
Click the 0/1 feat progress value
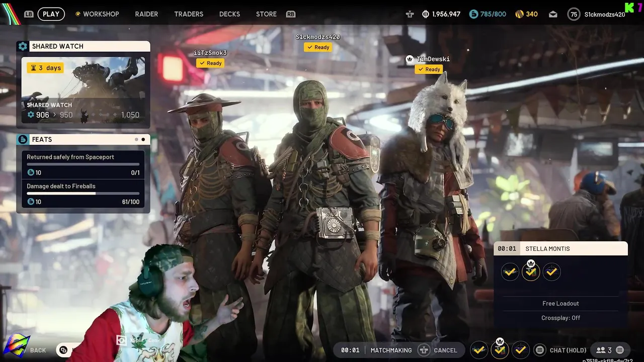click(135, 173)
